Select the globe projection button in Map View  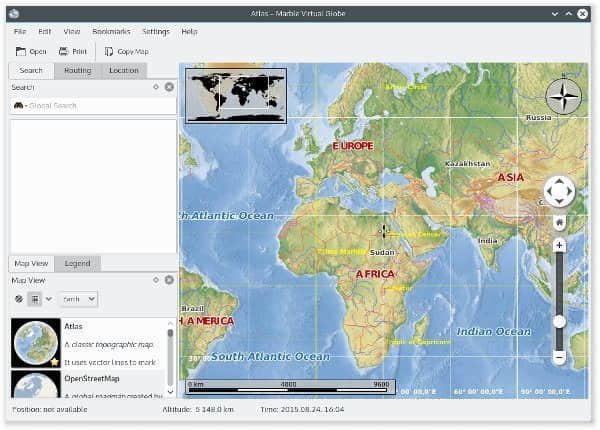tap(19, 299)
